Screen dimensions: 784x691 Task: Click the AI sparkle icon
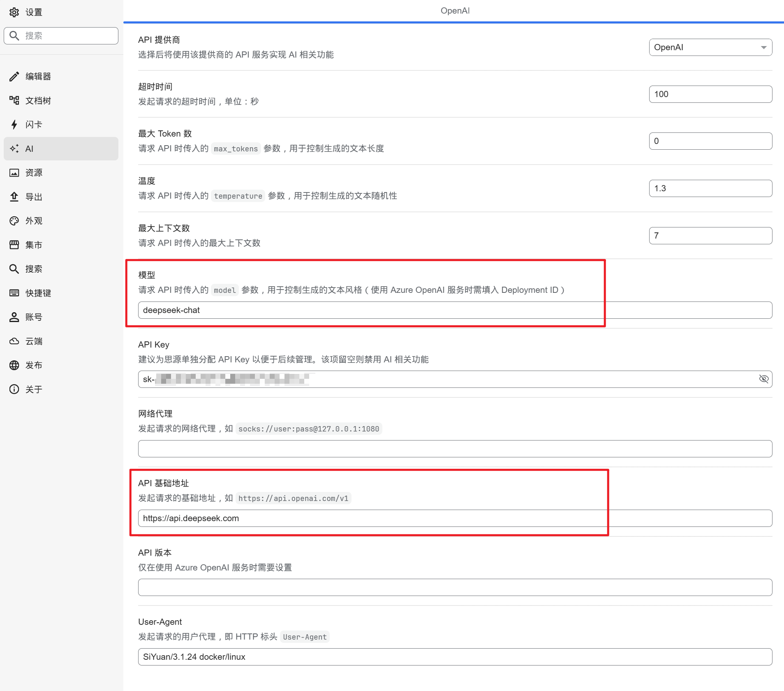click(x=14, y=148)
